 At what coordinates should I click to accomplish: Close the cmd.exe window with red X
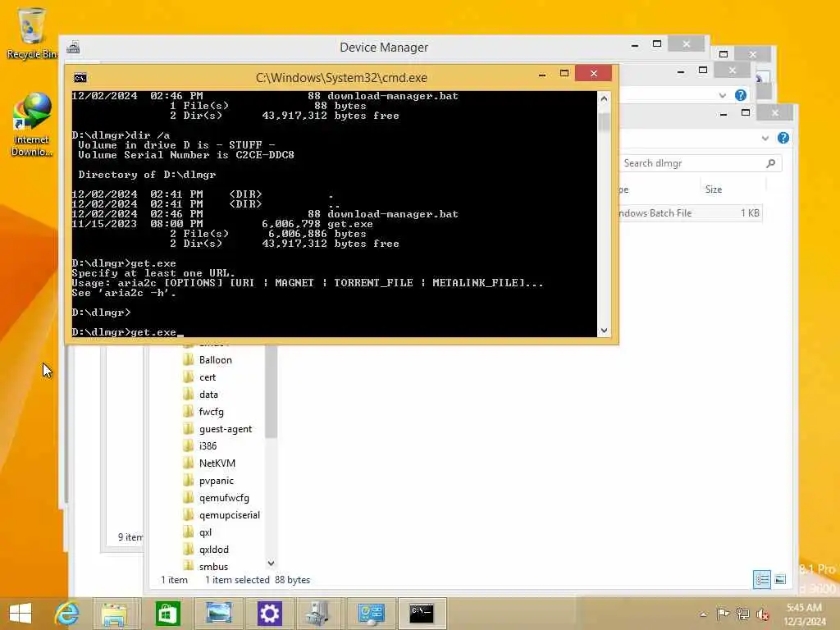pos(594,73)
